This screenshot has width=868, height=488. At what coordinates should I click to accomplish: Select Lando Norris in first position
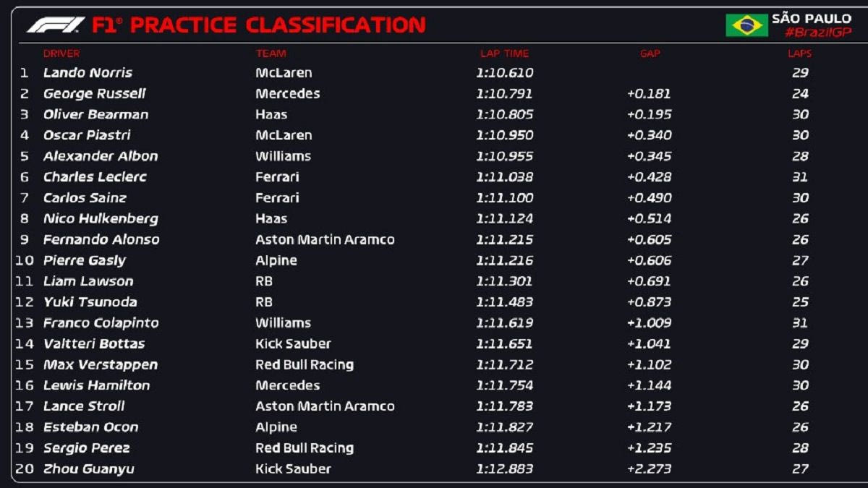88,73
